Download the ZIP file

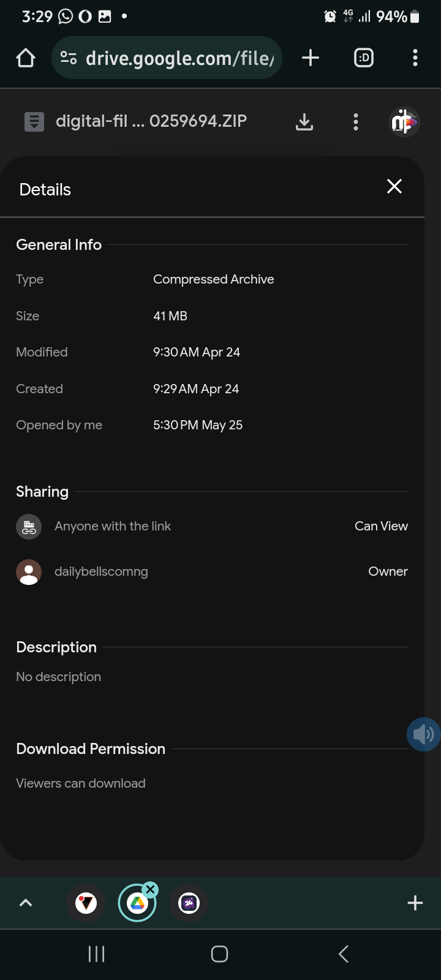[304, 122]
